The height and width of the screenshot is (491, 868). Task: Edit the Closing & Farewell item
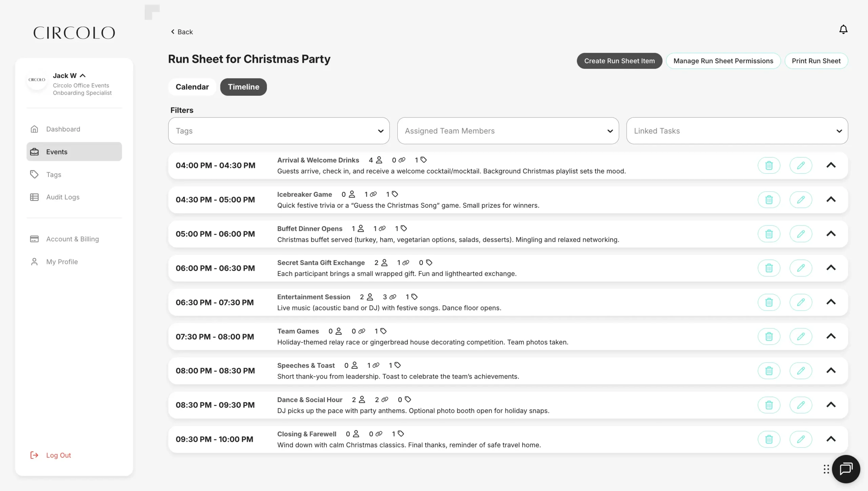coord(801,439)
